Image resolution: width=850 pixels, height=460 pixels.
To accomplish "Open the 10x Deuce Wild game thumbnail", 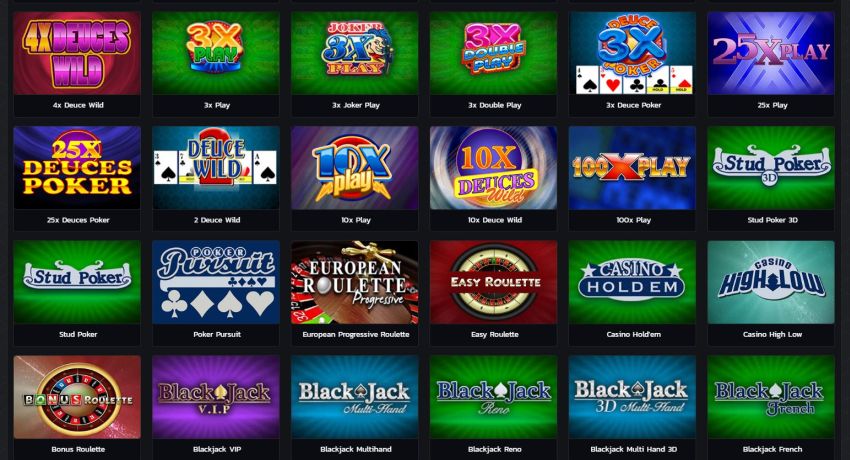I will tap(493, 168).
